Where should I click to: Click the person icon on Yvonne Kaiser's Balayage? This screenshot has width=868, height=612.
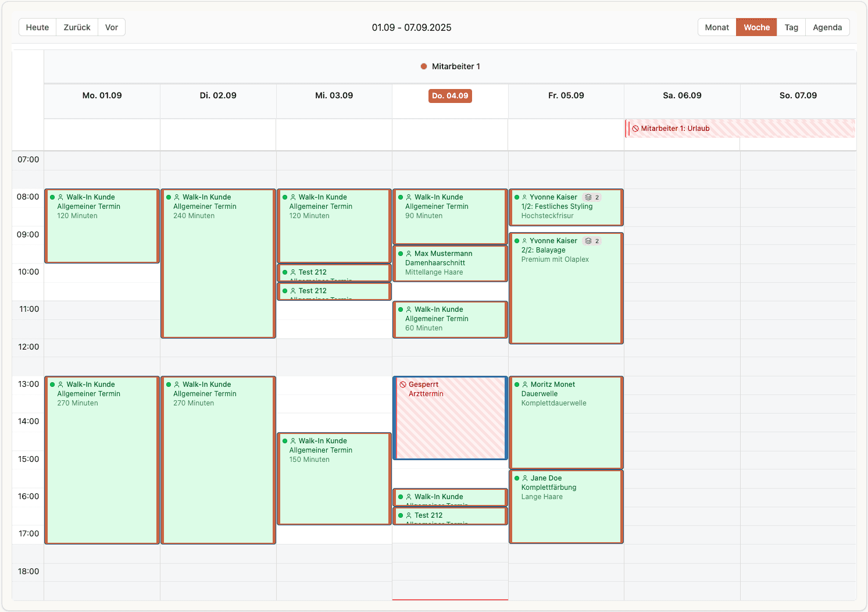click(x=526, y=240)
